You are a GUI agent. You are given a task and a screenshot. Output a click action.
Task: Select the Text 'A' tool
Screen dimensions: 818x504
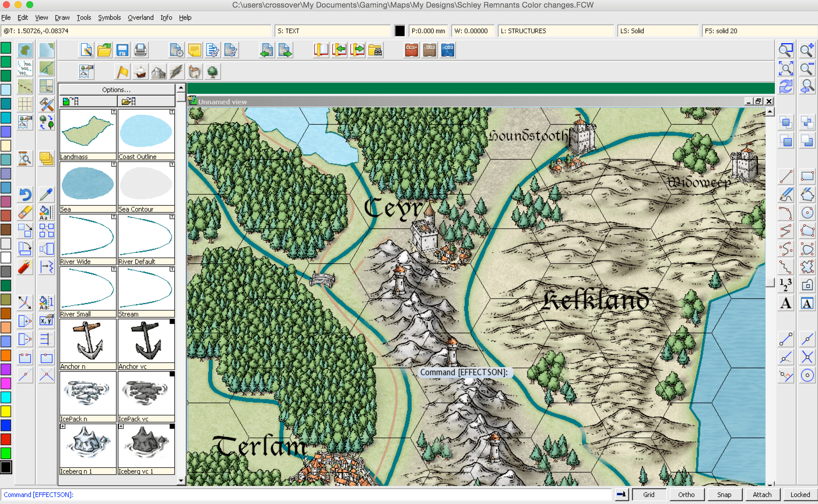click(786, 303)
